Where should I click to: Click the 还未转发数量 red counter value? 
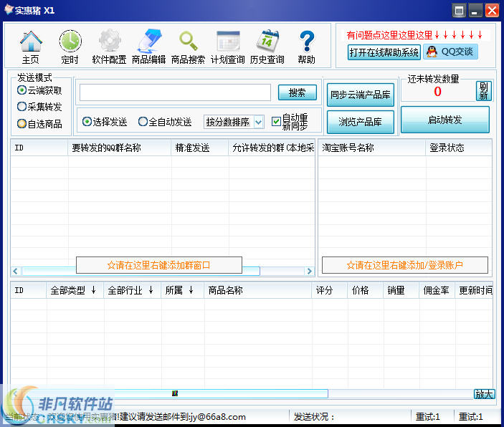pyautogui.click(x=437, y=92)
